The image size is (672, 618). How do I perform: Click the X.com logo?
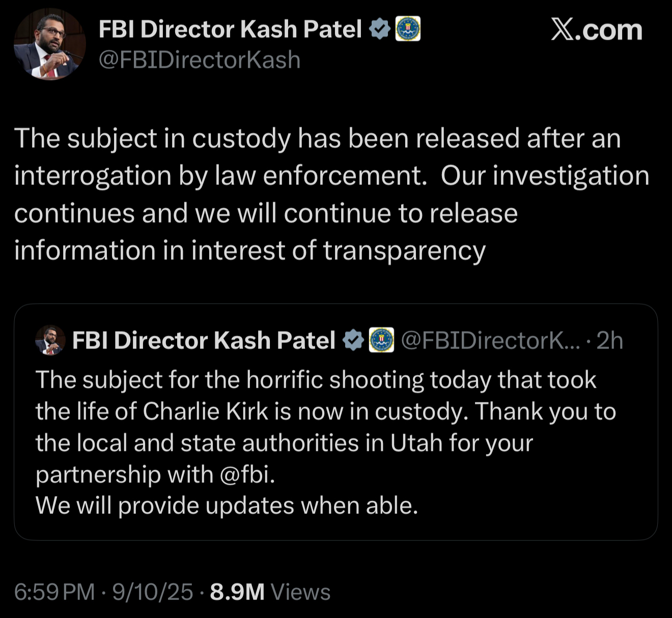click(596, 30)
